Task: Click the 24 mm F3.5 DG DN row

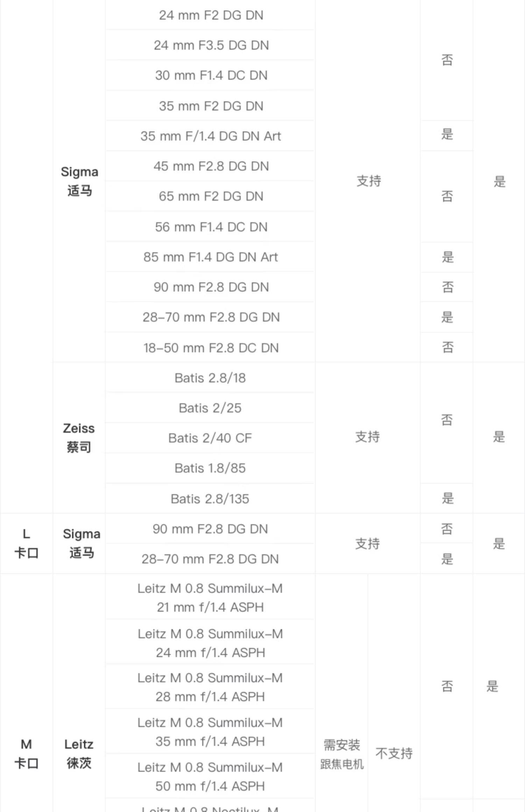Action: (x=211, y=45)
